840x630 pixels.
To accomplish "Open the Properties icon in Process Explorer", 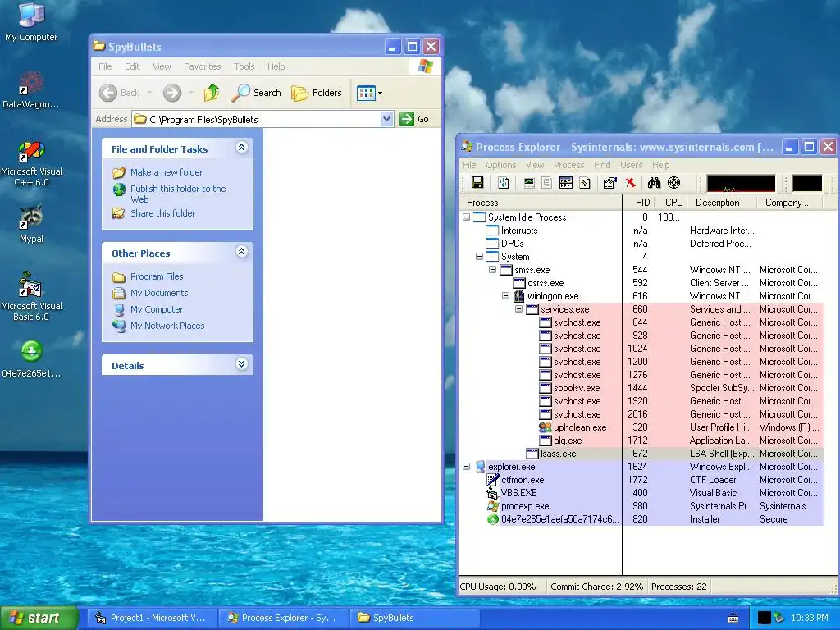I will pos(609,183).
